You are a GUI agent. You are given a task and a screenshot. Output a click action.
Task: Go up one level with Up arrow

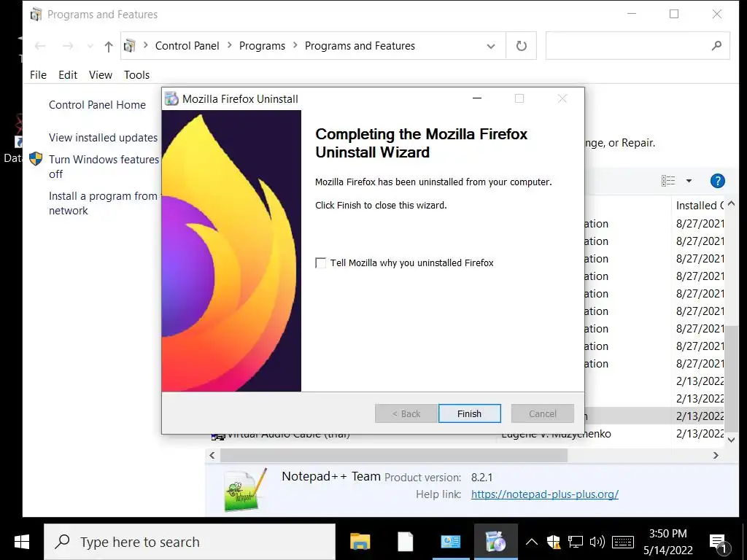click(x=109, y=46)
